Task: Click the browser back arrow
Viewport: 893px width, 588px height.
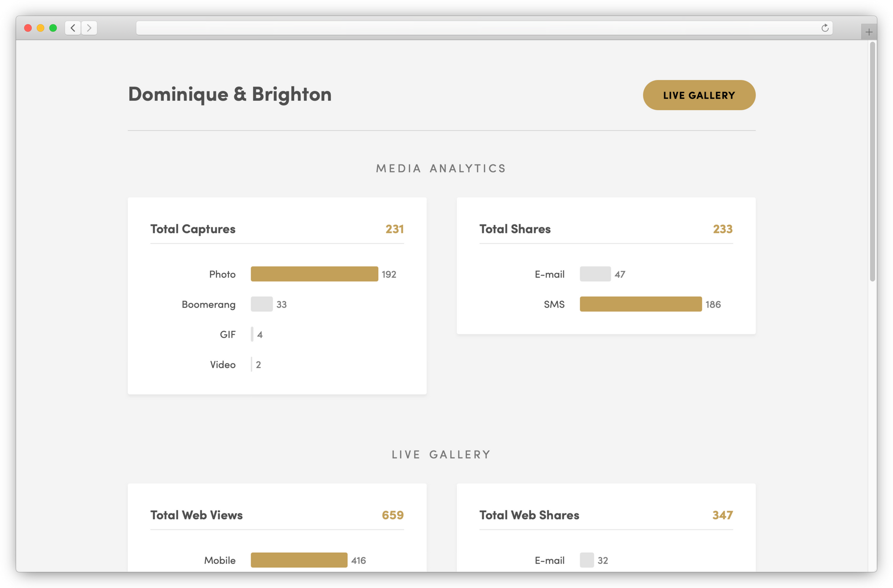Action: pos(73,28)
